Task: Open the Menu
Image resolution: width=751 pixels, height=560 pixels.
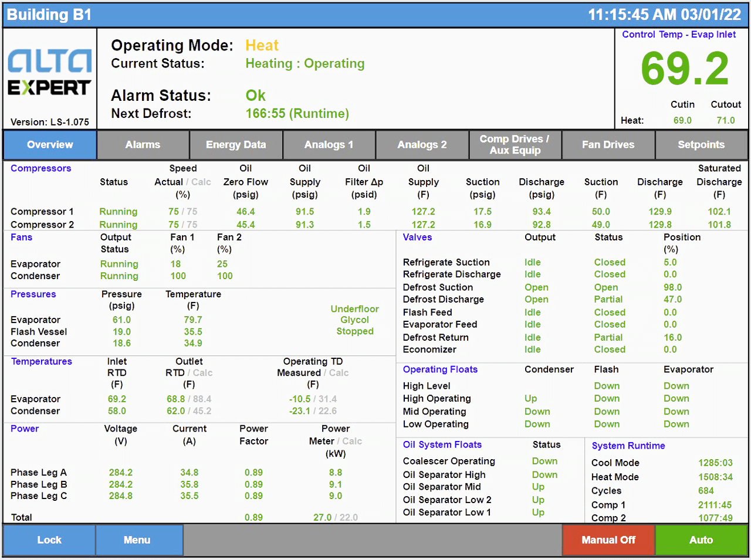Action: pyautogui.click(x=139, y=539)
